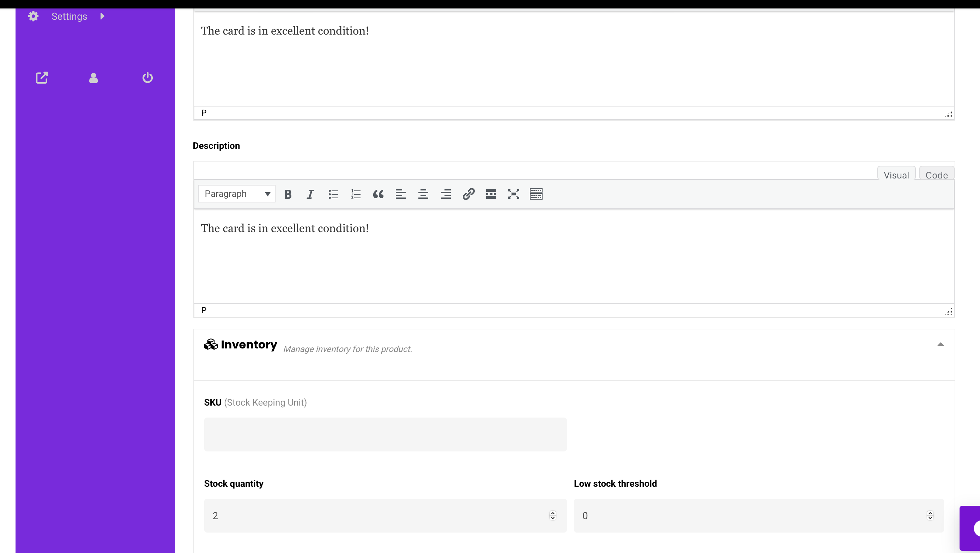The height and width of the screenshot is (553, 980).
Task: Click the upper editor resize handle
Action: point(949,114)
